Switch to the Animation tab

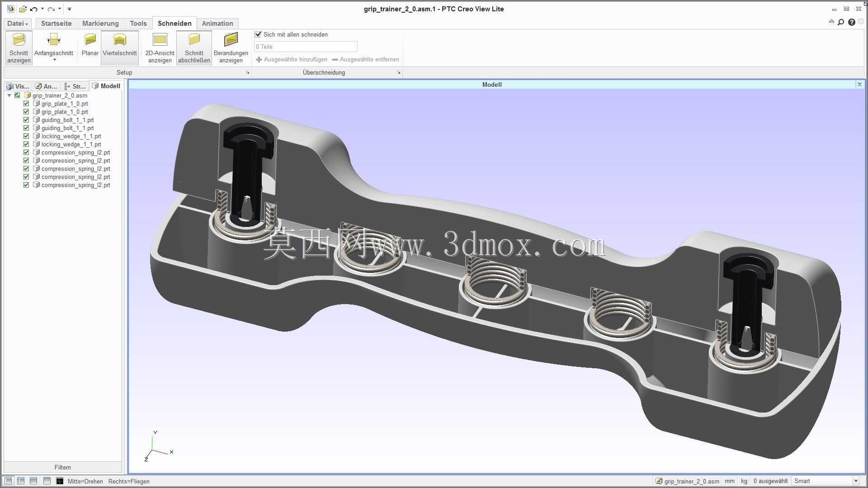217,23
